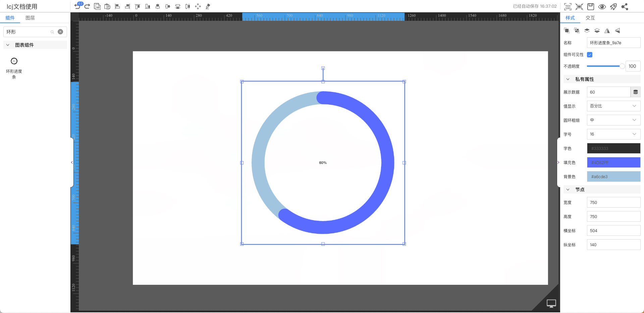Screen dimensions: 644x313
Task: Open the 值显示 dropdown
Action: tap(613, 106)
